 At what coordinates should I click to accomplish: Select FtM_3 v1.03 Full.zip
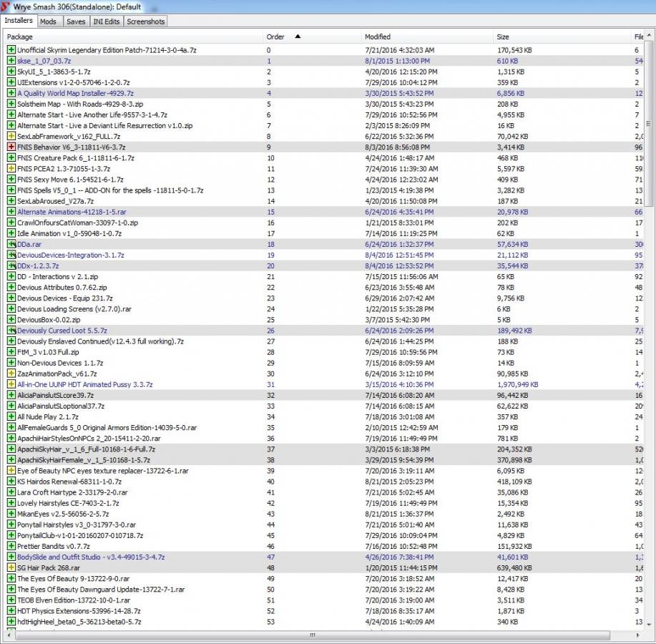325,352
